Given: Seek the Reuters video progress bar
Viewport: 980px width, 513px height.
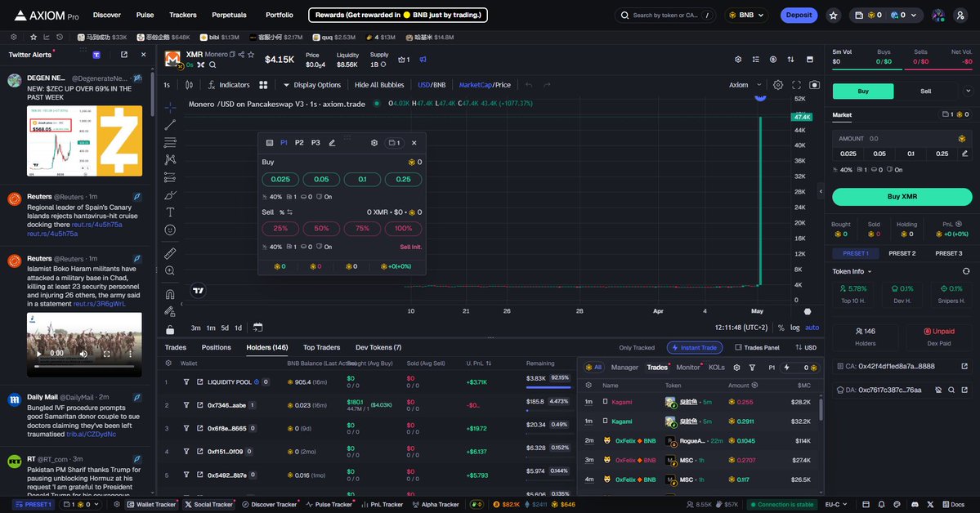Looking at the screenshot, I should [84, 366].
